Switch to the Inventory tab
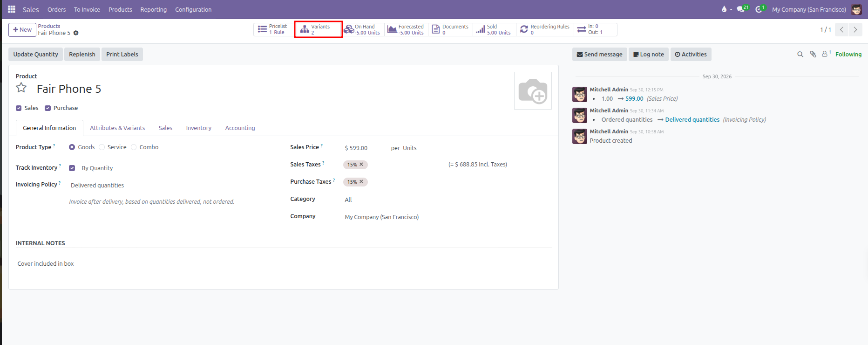The width and height of the screenshot is (868, 345). click(x=199, y=128)
